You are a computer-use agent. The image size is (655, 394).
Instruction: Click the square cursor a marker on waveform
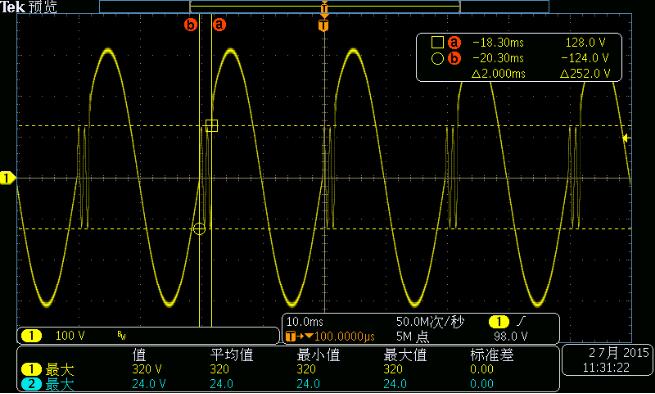[211, 125]
